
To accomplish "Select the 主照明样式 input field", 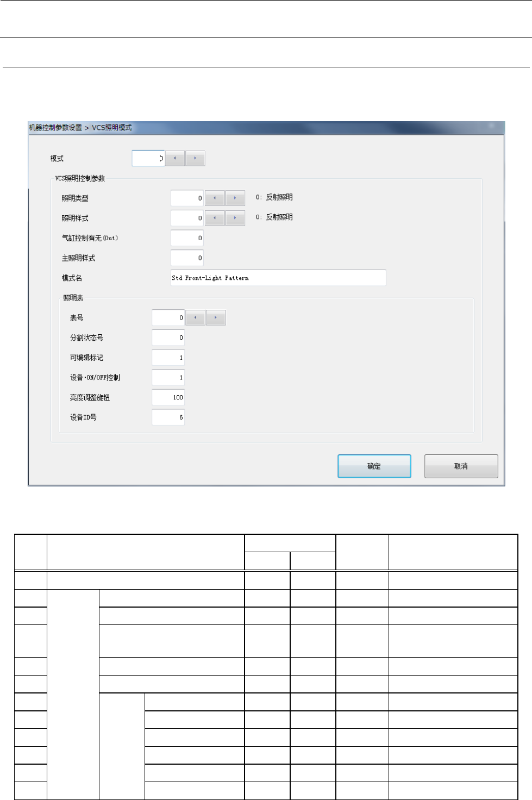I will click(187, 258).
